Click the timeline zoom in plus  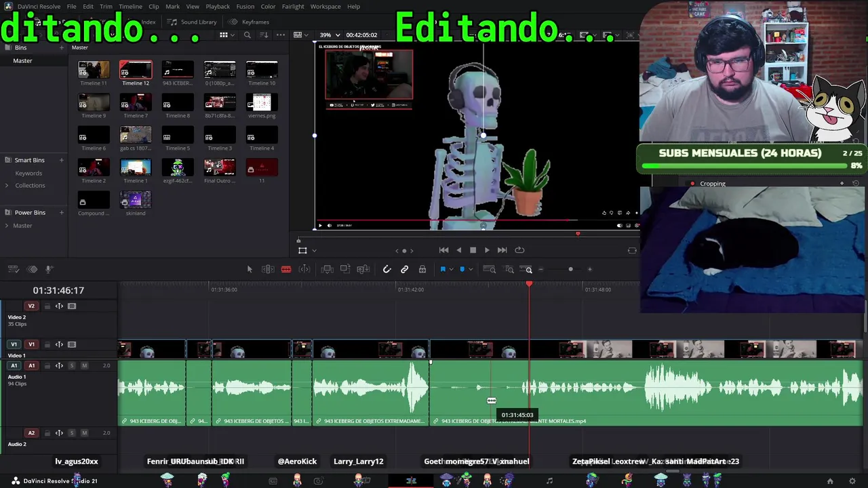pyautogui.click(x=589, y=270)
